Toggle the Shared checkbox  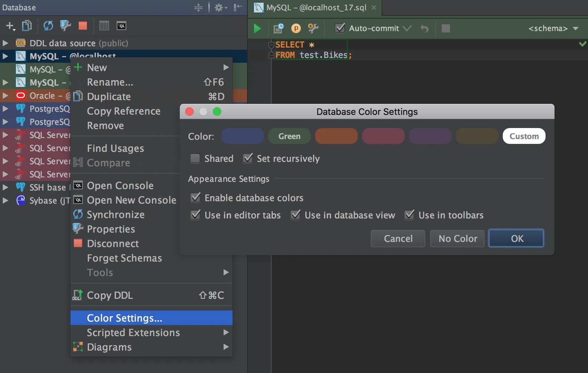click(x=195, y=158)
